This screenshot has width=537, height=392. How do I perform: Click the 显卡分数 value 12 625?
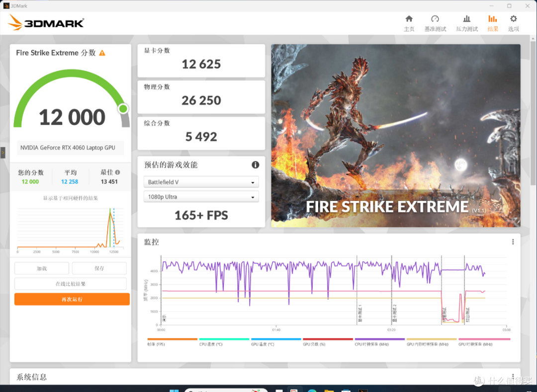[x=201, y=64]
